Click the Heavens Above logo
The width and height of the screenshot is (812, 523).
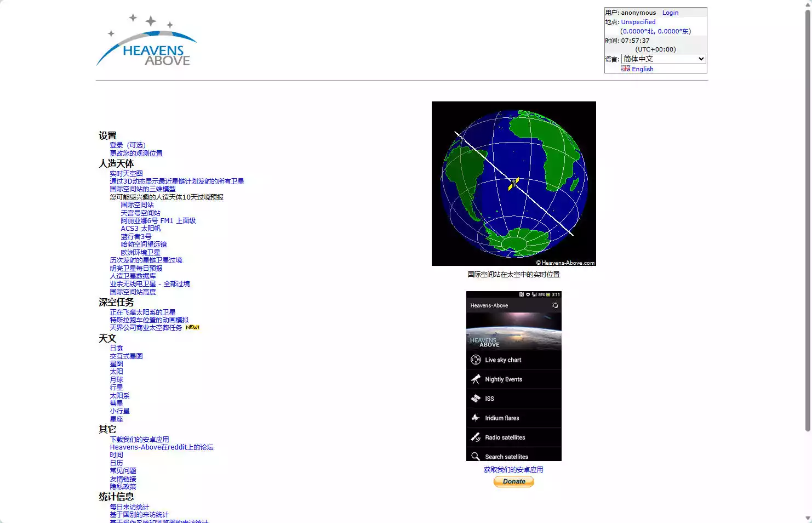click(147, 41)
